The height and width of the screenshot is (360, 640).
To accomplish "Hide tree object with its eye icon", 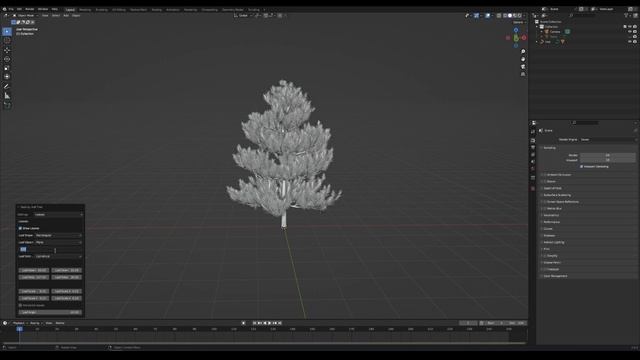I will pos(630,41).
